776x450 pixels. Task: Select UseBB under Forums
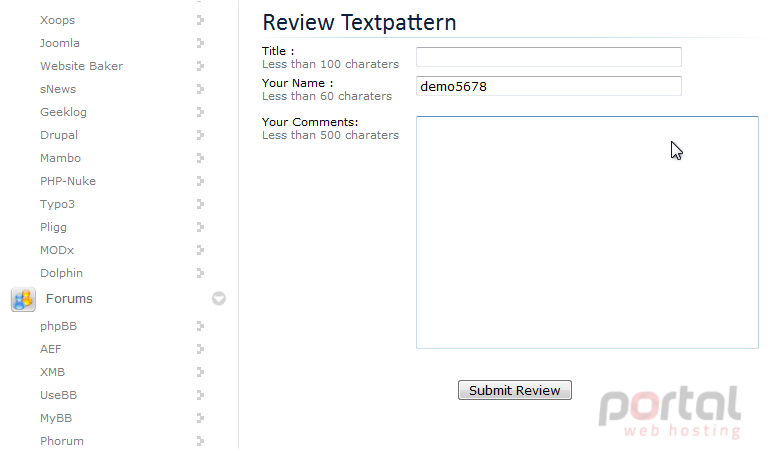58,395
